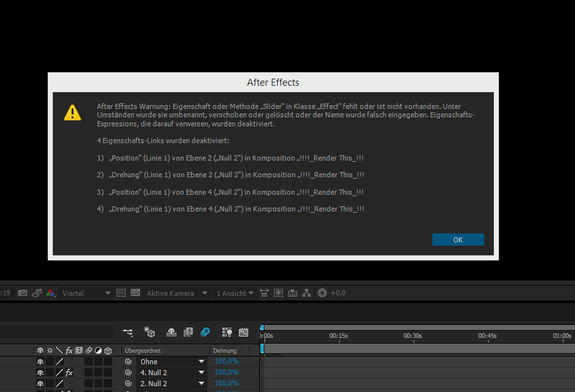Click the After Effects dialog title bar
The height and width of the screenshot is (392, 575).
click(273, 82)
